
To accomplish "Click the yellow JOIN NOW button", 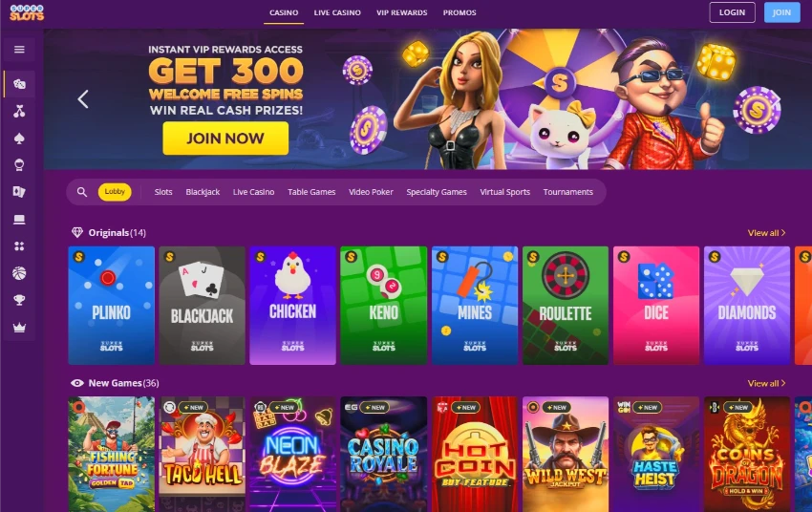I will pos(225,139).
